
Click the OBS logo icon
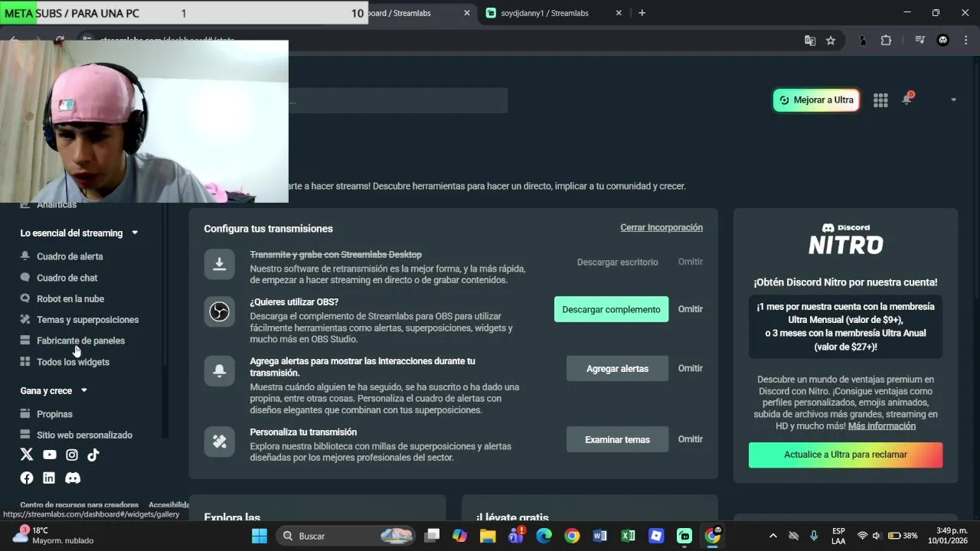[219, 311]
